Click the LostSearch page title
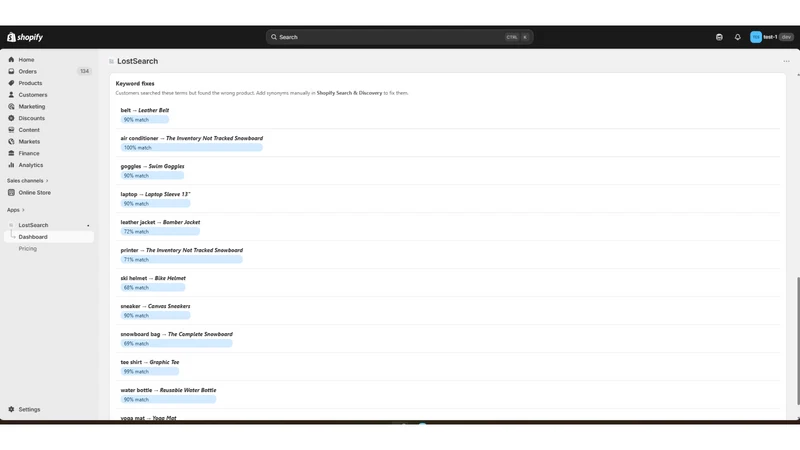 coord(138,61)
